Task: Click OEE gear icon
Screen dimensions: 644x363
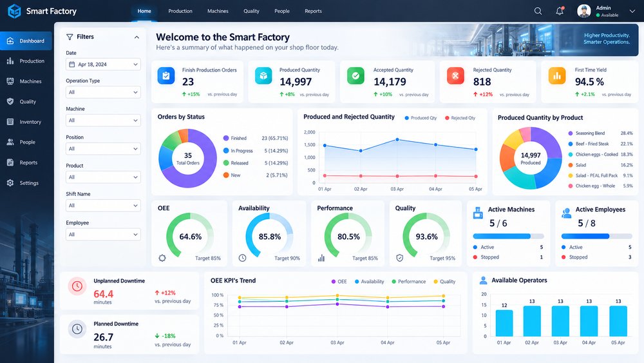Action: (x=162, y=258)
